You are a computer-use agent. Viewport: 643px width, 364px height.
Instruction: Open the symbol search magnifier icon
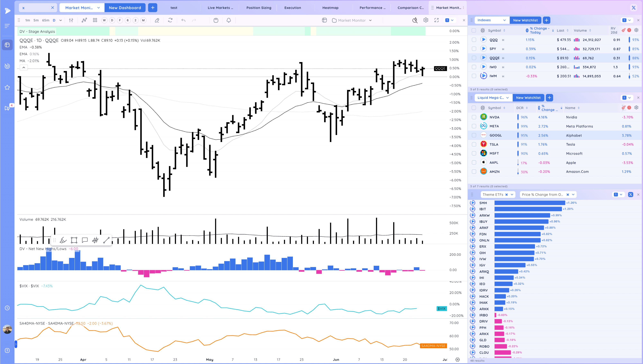tap(415, 20)
